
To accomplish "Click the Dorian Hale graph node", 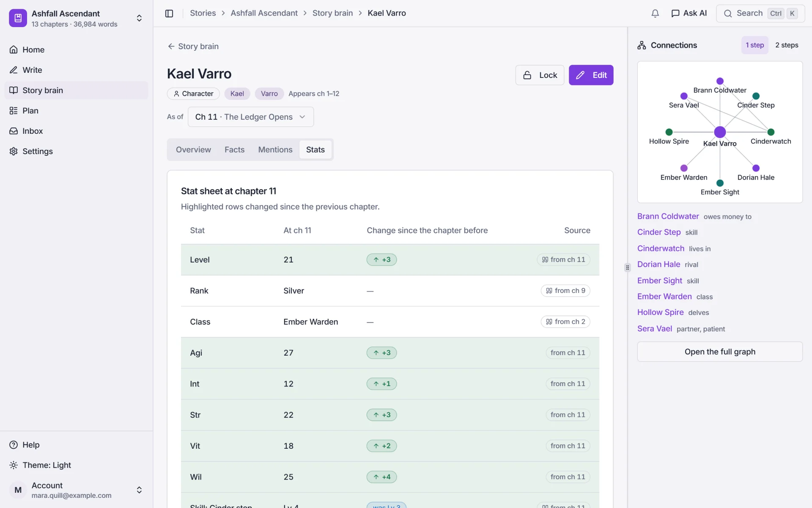I will (x=756, y=168).
